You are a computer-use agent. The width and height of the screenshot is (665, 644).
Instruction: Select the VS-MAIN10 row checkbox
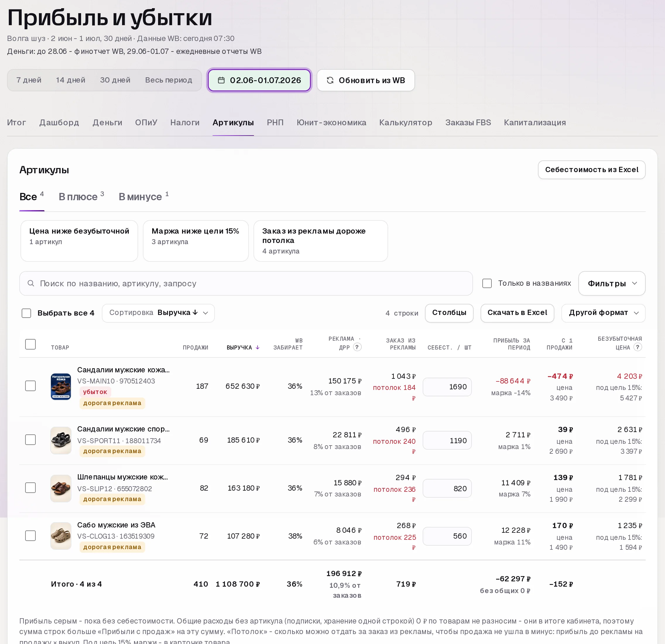click(x=30, y=386)
